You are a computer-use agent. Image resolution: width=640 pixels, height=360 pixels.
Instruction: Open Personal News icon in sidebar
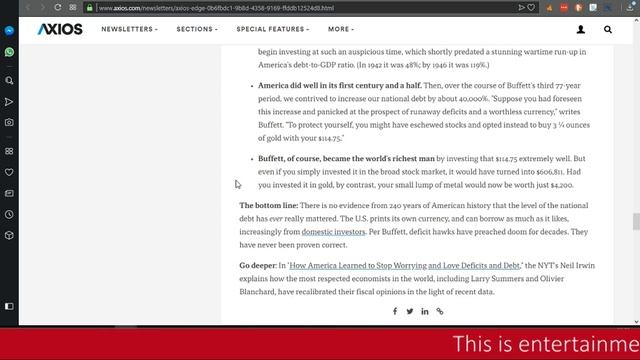tap(9, 193)
